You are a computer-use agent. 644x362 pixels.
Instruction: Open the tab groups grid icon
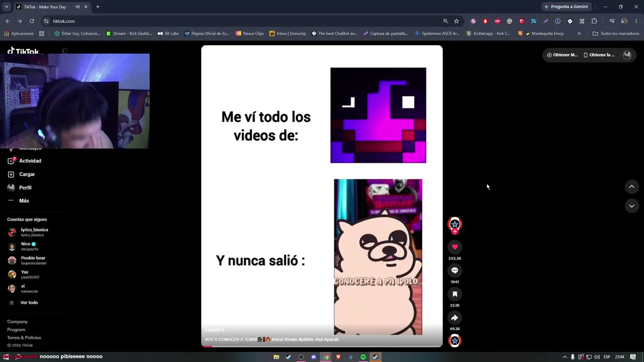coord(42,34)
